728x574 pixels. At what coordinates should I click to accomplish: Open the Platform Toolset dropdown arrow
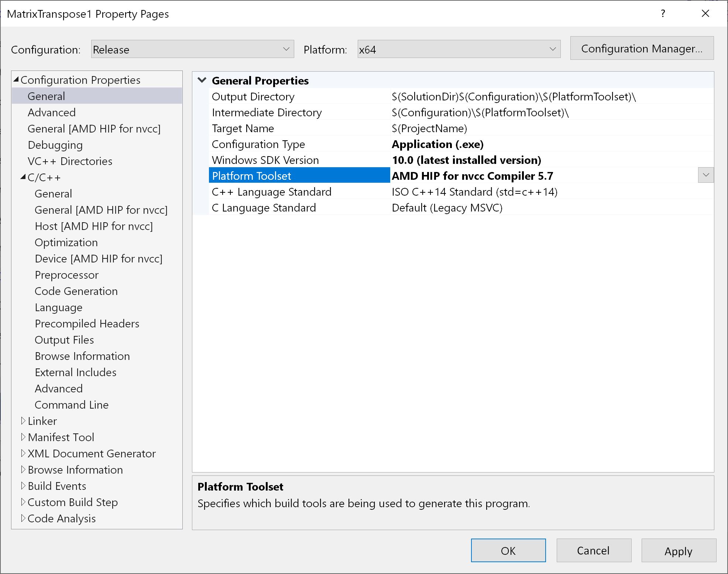point(705,175)
